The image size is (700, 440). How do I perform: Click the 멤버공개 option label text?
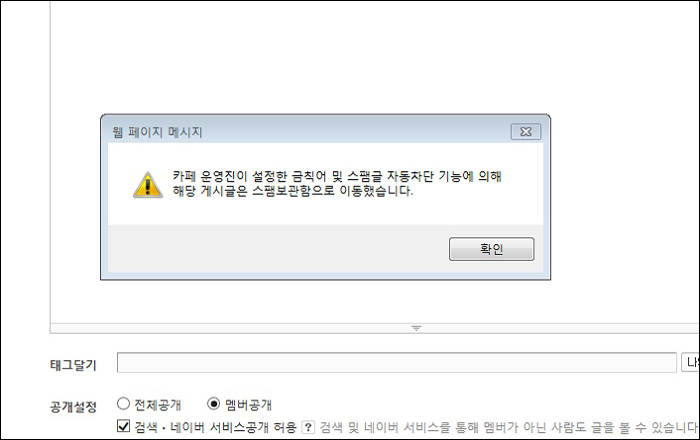[248, 405]
